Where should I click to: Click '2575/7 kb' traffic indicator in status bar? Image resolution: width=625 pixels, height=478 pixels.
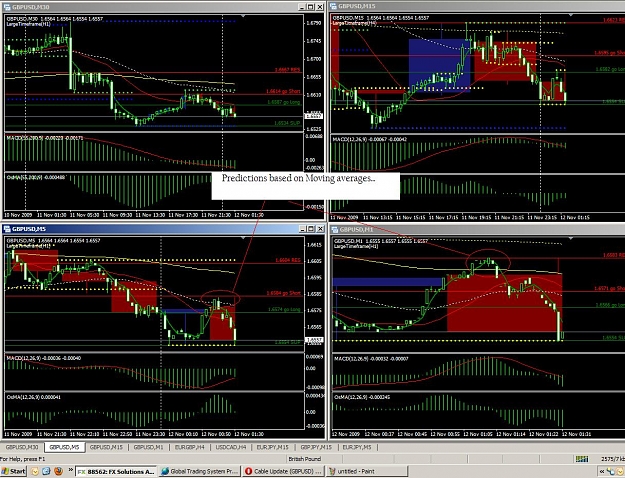pos(613,459)
